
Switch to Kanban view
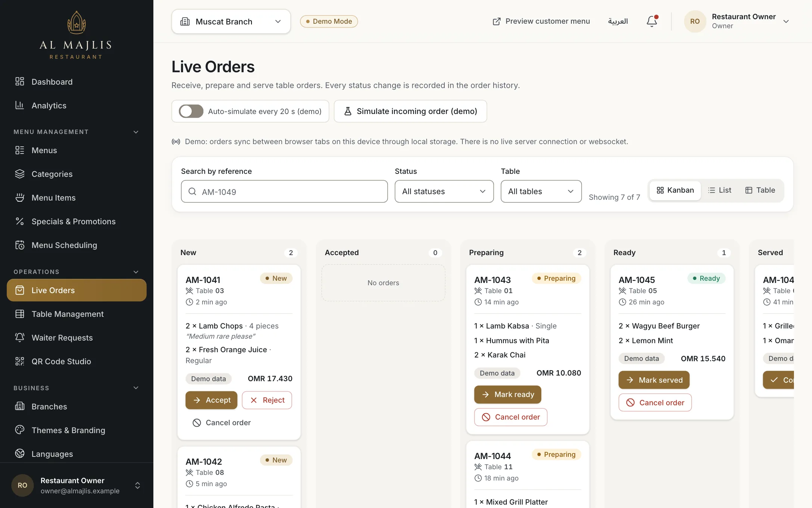point(675,190)
